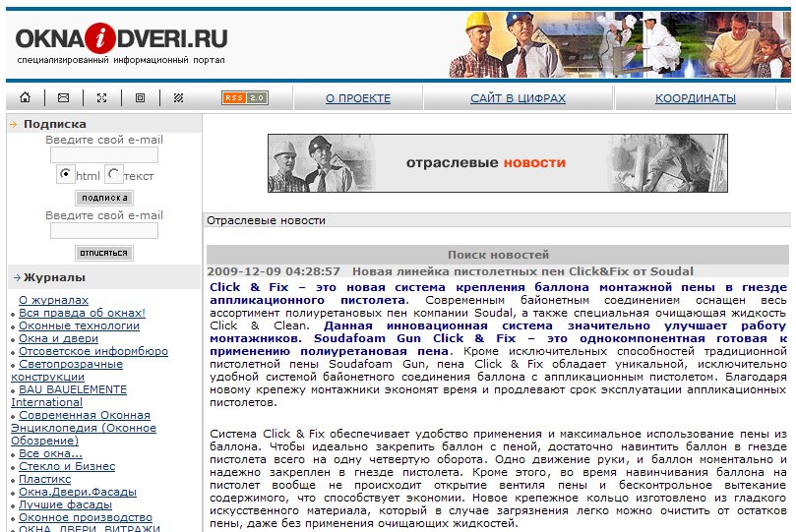This screenshot has height=532, width=796.
Task: Click the специализированный информационный портал tagline
Action: click(x=121, y=60)
